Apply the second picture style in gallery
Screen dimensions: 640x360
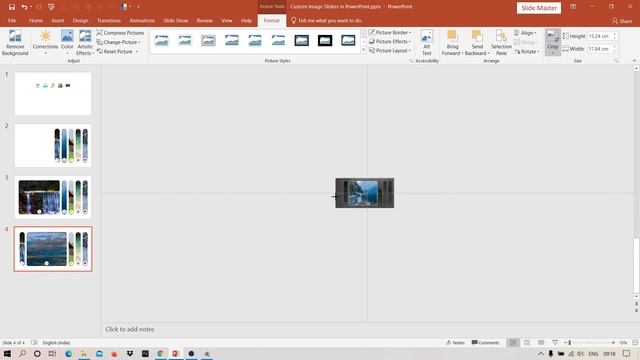(185, 40)
